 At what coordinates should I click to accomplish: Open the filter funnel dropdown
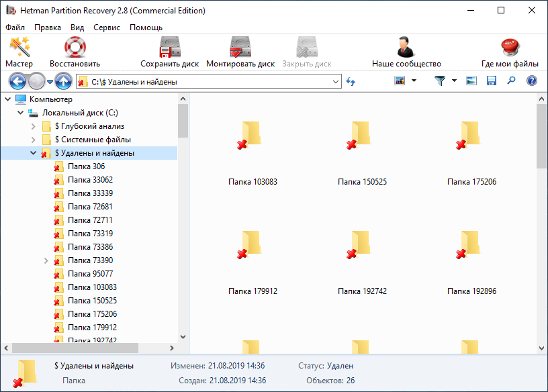click(445, 81)
